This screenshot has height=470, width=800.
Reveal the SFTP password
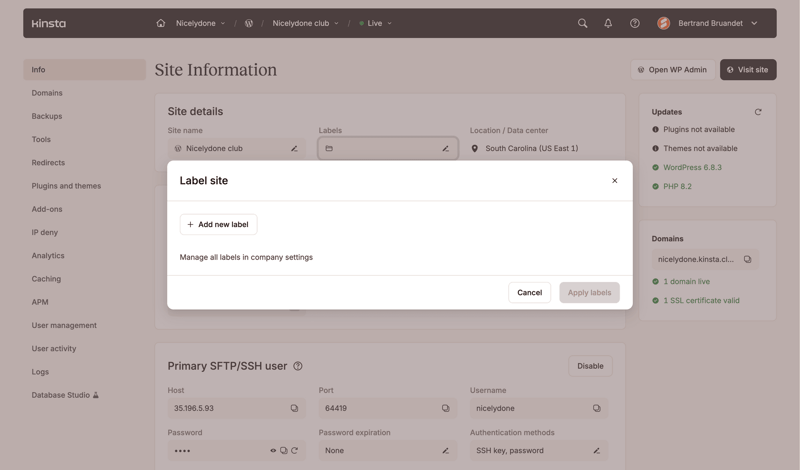coord(273,451)
